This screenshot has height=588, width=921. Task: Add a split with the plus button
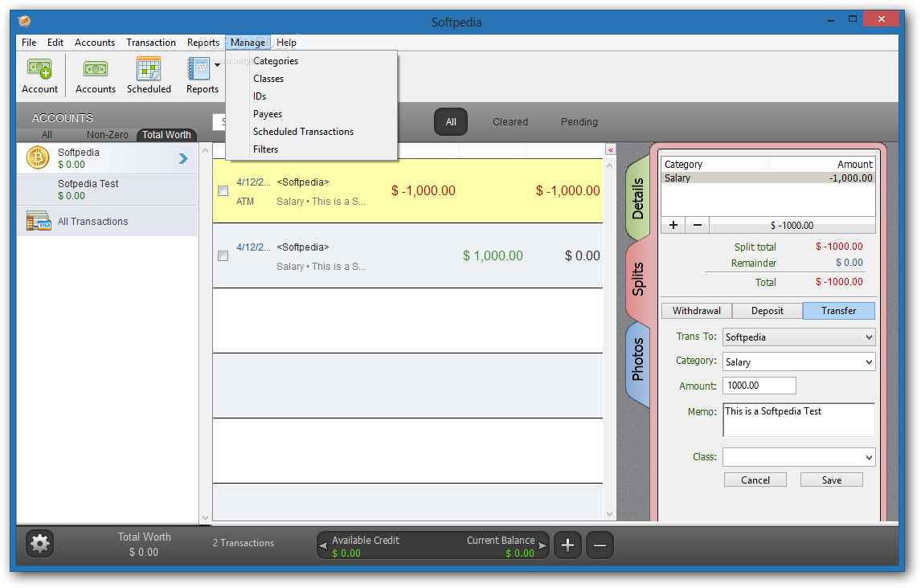[673, 226]
